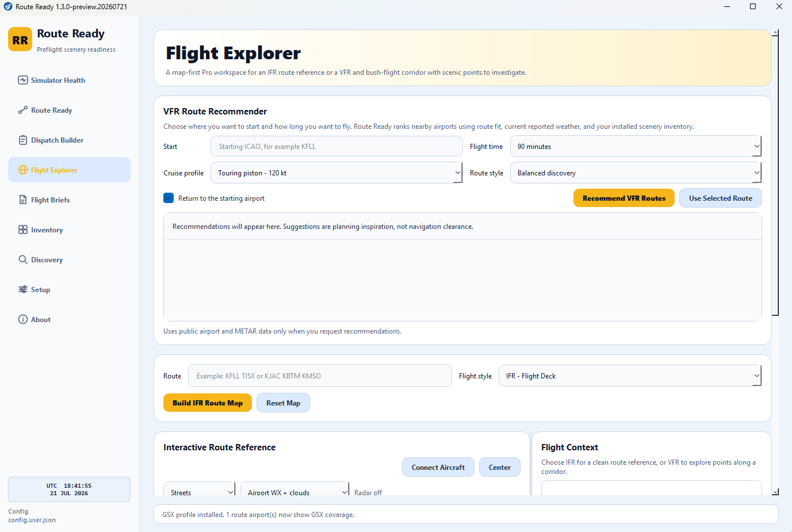Focus the Route example input field
This screenshot has width=792, height=532.
coord(320,376)
